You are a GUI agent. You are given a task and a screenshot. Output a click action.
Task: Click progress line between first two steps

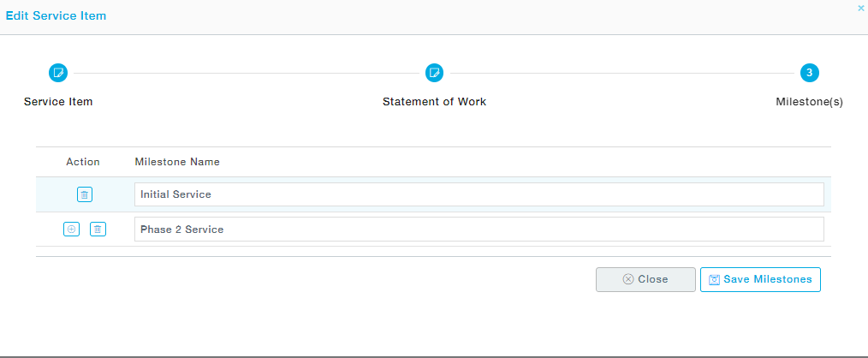(246, 73)
